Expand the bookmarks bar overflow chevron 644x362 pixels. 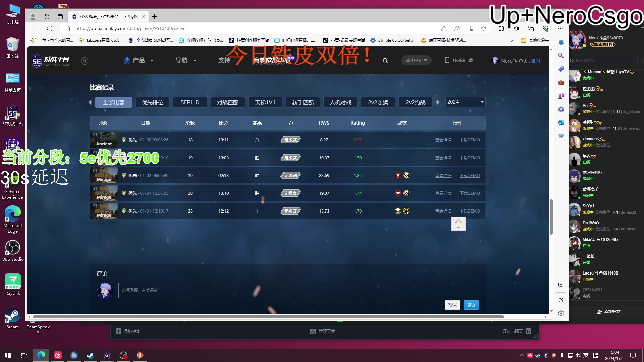tap(512, 40)
